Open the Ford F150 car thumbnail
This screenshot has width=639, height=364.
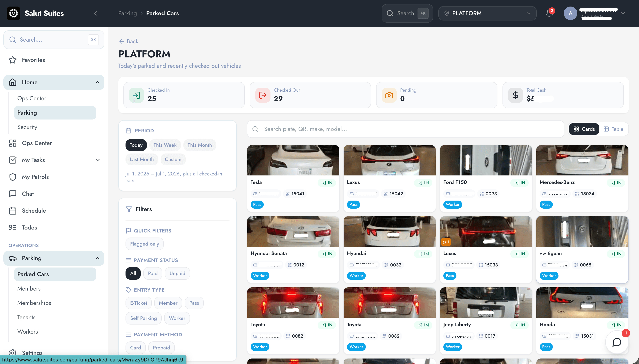(x=486, y=160)
